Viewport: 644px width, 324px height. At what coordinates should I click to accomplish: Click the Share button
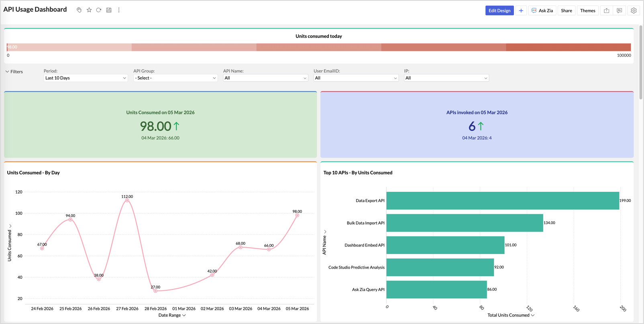tap(566, 10)
